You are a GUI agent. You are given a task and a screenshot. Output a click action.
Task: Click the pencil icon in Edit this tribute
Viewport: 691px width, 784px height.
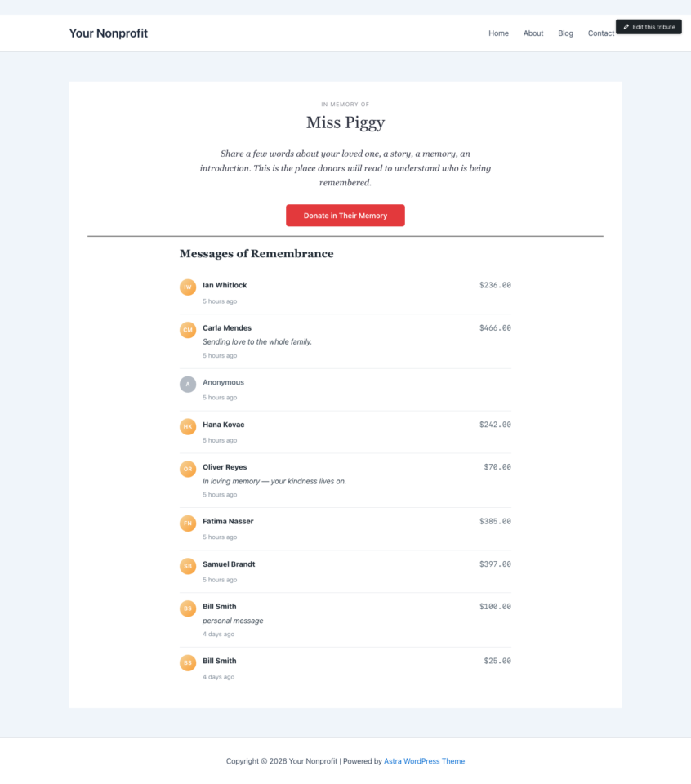626,27
